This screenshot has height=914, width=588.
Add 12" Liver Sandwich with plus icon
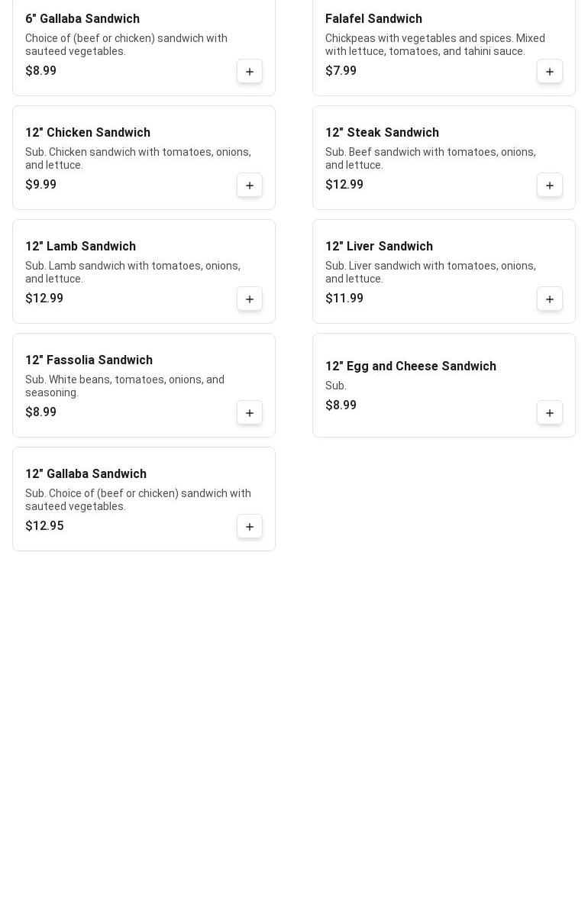pos(550,299)
